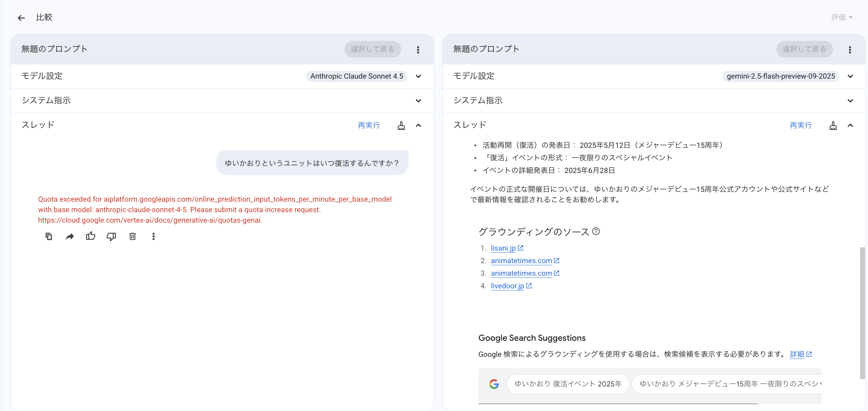Open more options below the error message

(x=153, y=237)
